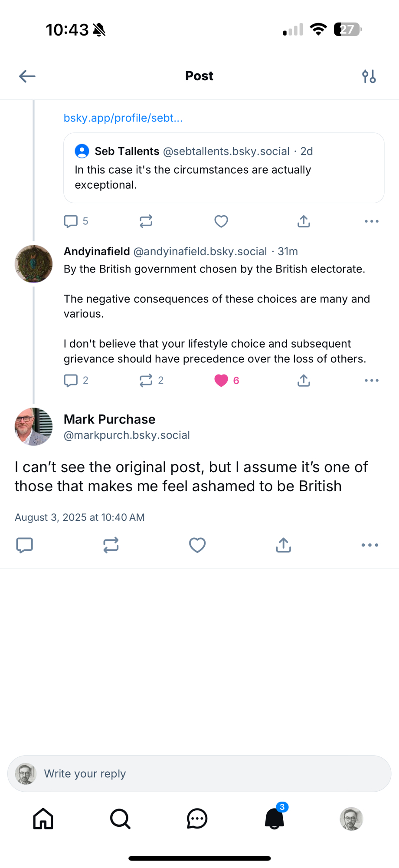
Task: Open bsky.app/profile/sebt... link
Action: 123,118
